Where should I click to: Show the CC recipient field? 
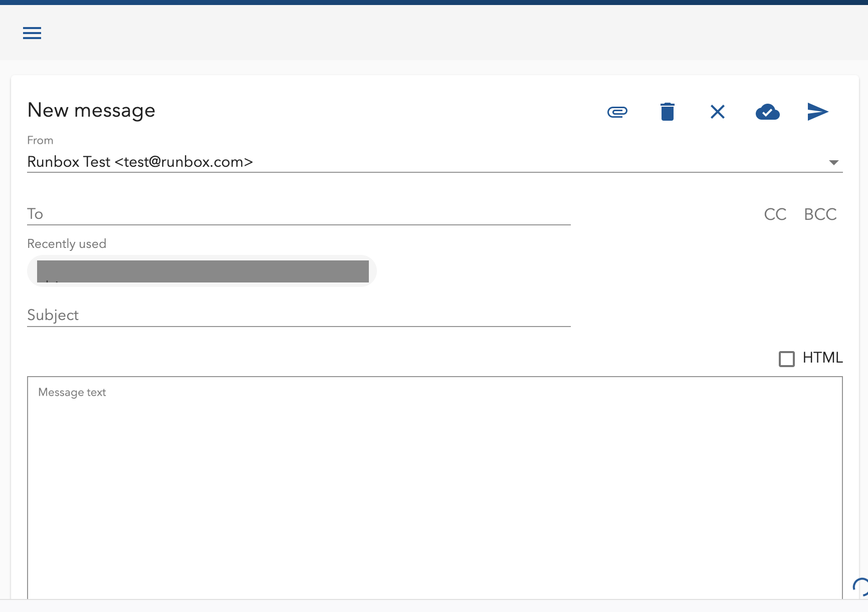pos(775,214)
